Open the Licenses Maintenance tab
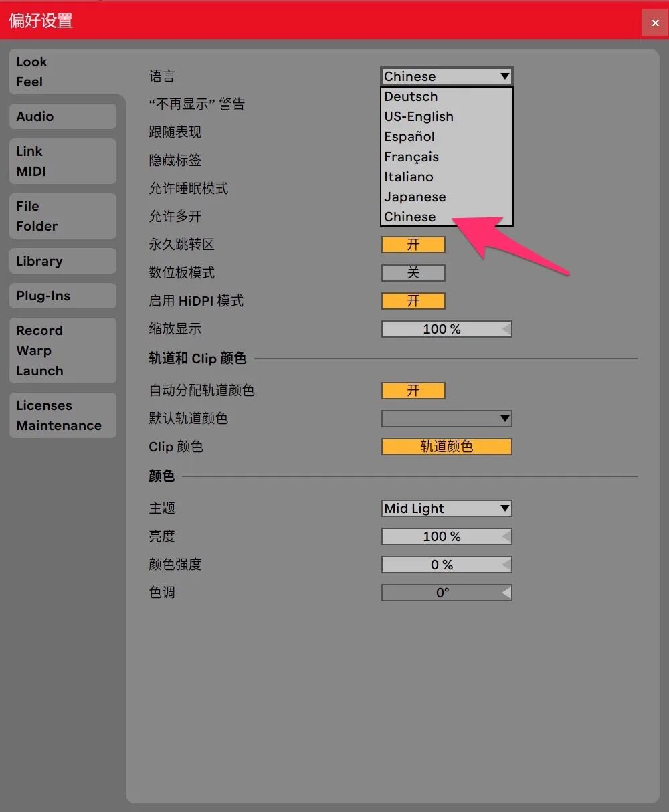This screenshot has height=812, width=669. 63,415
